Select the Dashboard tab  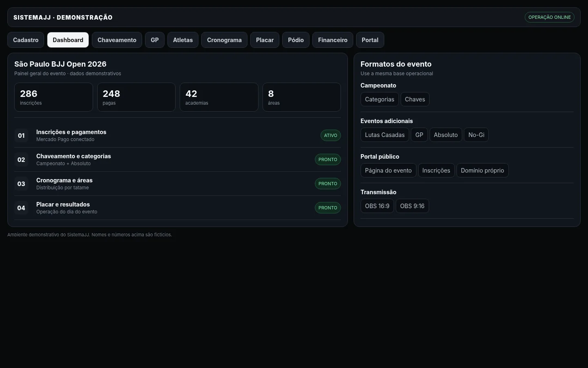click(x=68, y=40)
